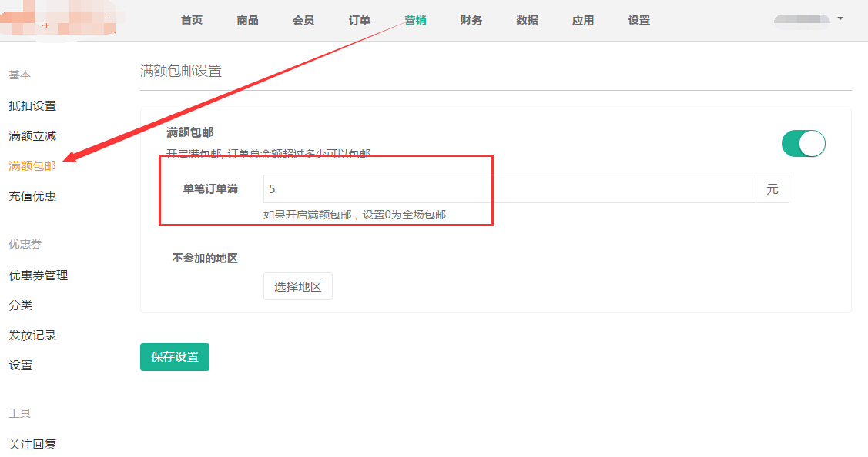Open the account dropdown arrow

click(x=840, y=18)
